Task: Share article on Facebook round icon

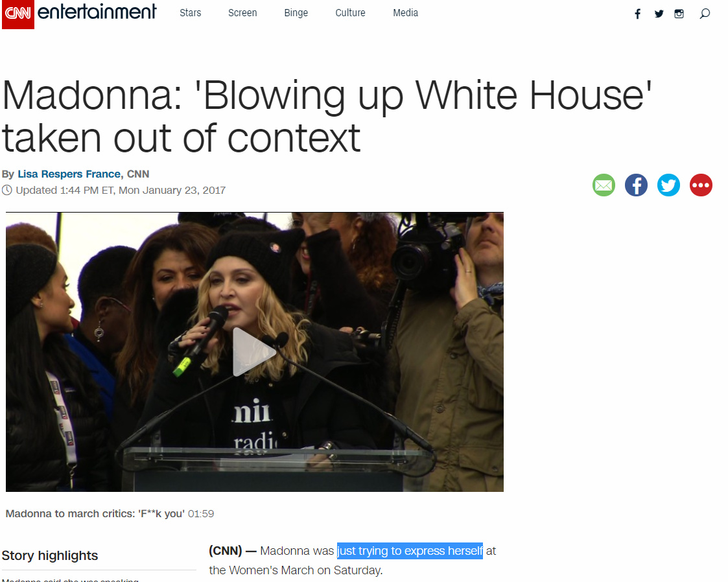Action: click(x=636, y=185)
